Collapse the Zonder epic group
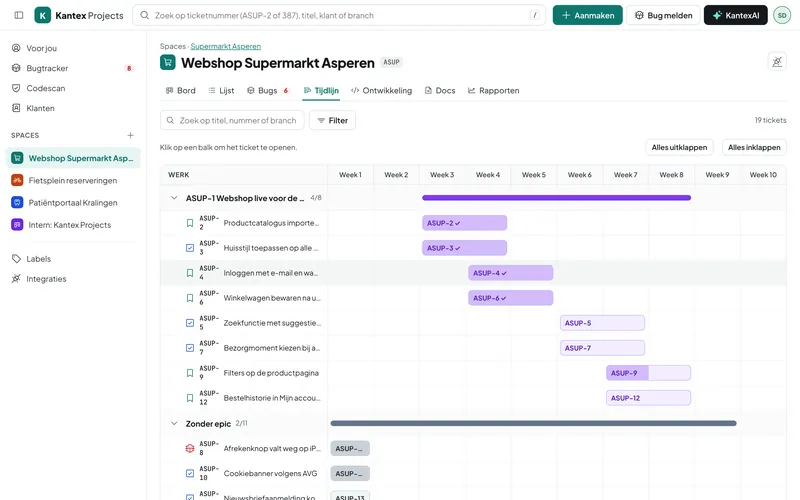Viewport: 800px width, 500px height. click(x=174, y=423)
